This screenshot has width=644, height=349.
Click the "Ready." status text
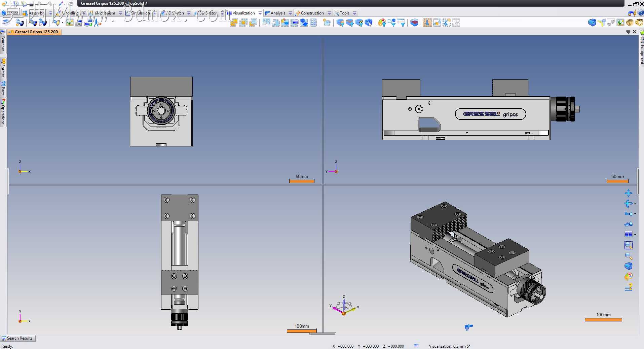(x=7, y=346)
